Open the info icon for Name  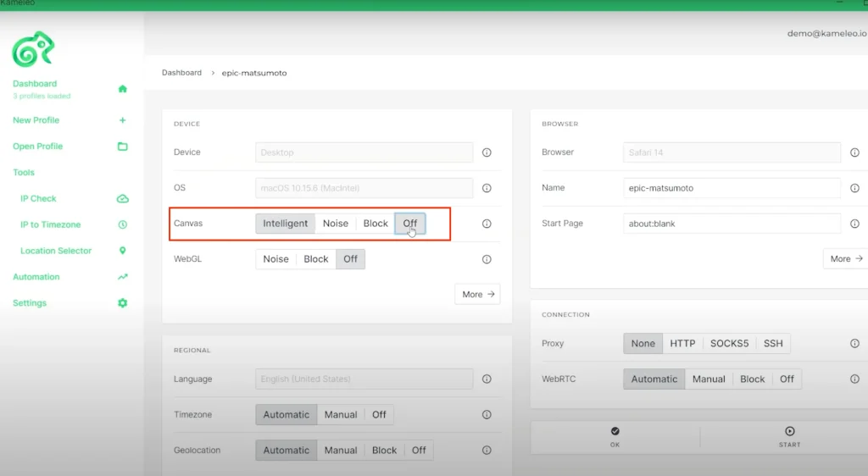point(854,188)
